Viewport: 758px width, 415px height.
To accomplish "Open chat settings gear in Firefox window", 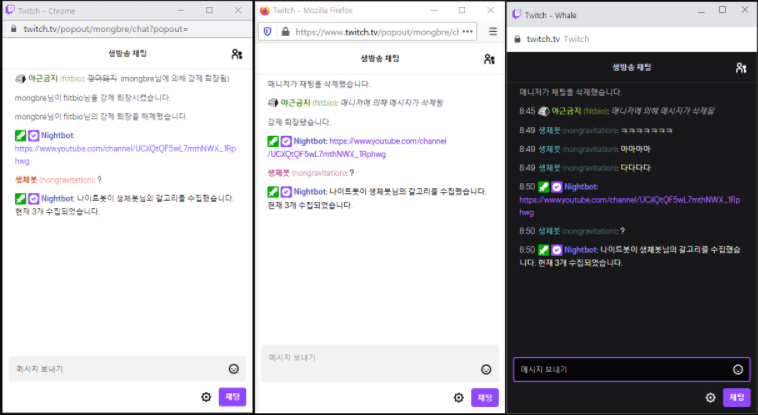I will 458,398.
